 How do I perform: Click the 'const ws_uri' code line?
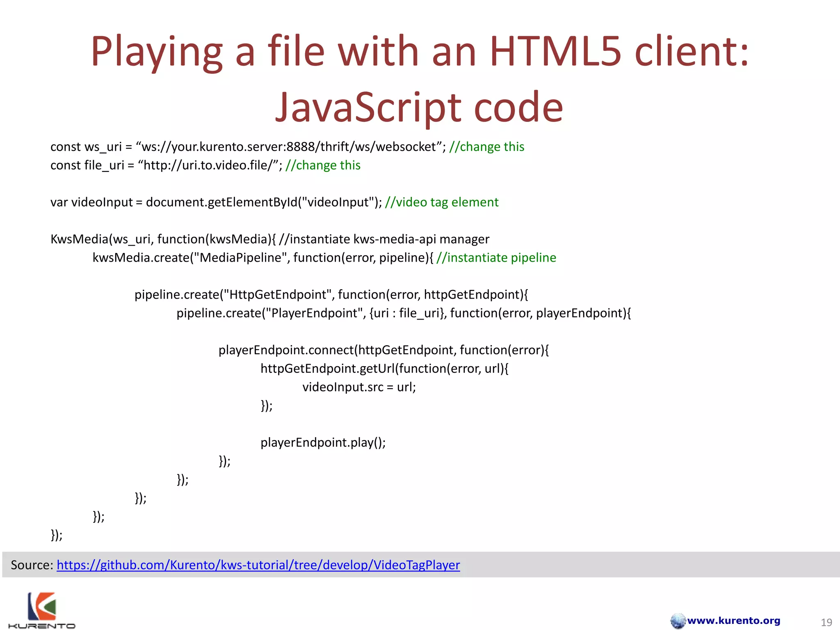pyautogui.click(x=287, y=147)
